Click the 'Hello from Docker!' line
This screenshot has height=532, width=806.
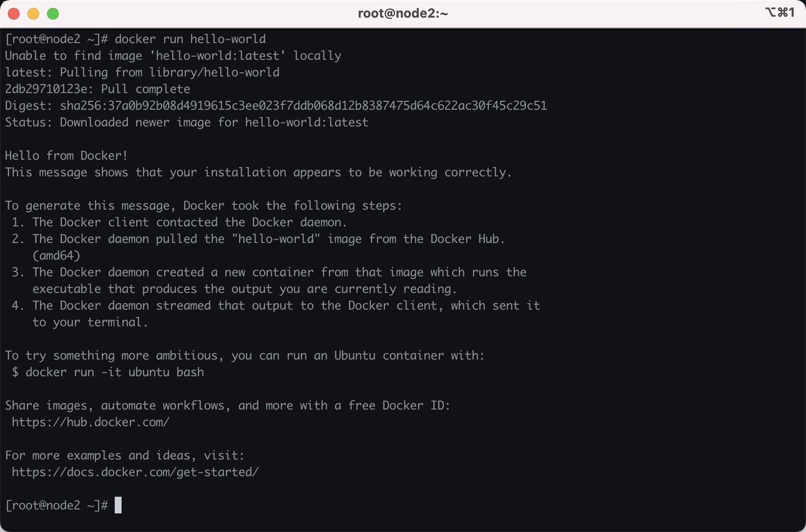pyautogui.click(x=66, y=156)
